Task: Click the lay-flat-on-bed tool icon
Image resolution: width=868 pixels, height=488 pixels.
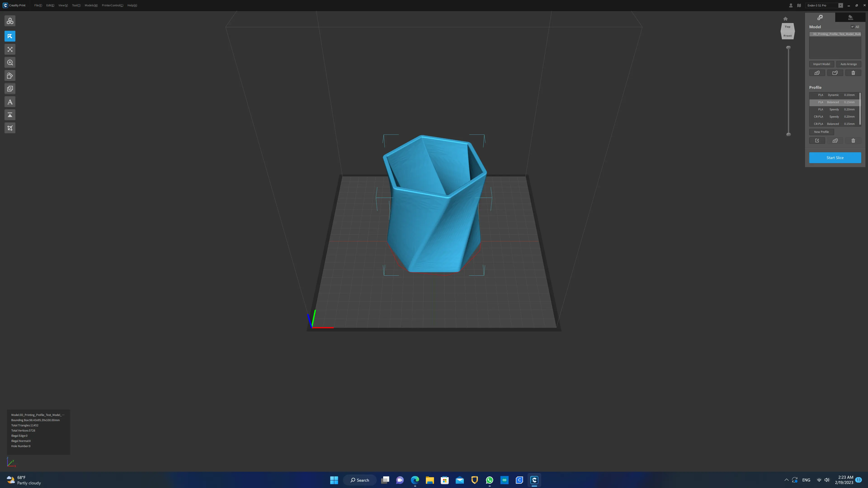Action: pyautogui.click(x=10, y=115)
